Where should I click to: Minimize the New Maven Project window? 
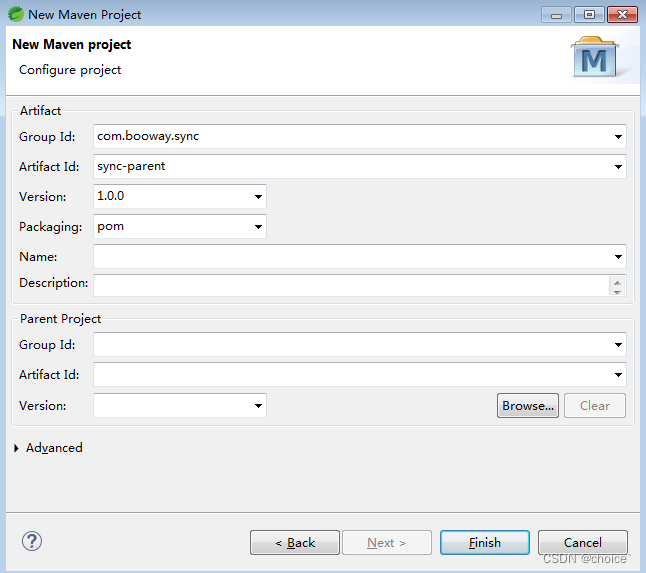556,15
